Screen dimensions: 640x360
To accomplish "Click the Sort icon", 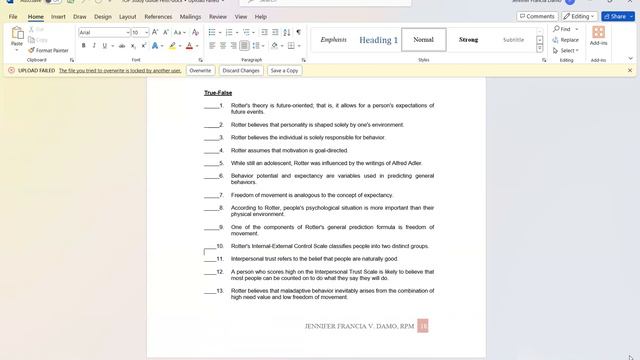I will 287,32.
